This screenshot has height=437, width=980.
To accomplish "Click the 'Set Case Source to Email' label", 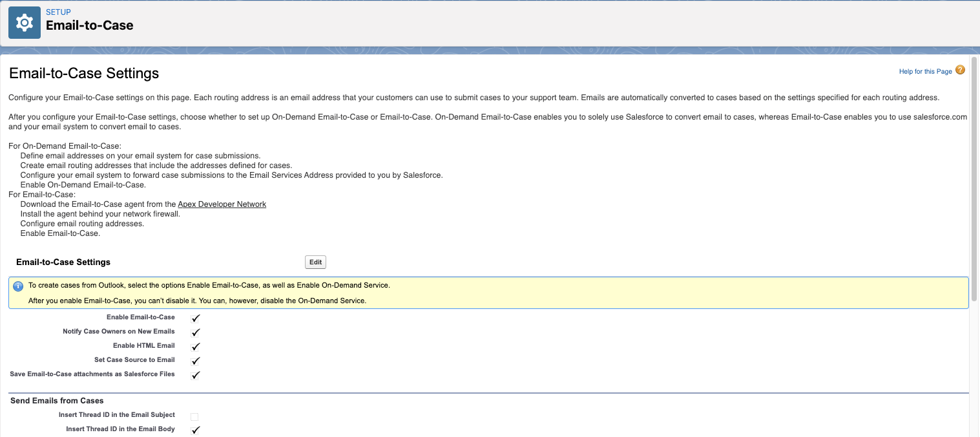I will click(134, 360).
